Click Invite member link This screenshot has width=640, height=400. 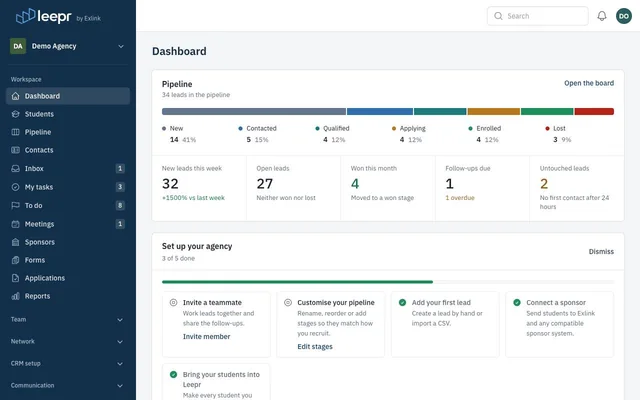click(207, 336)
